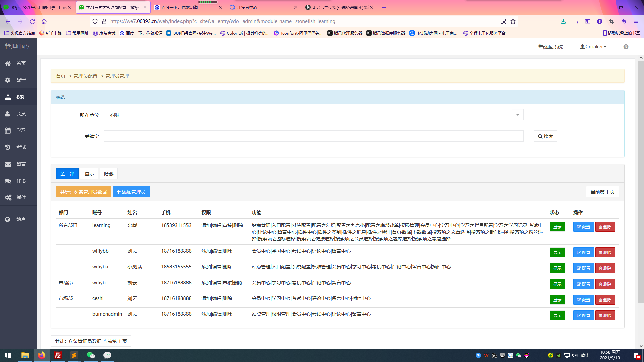Open the Firefox hamburger menu
644x362 pixels.
636,21
